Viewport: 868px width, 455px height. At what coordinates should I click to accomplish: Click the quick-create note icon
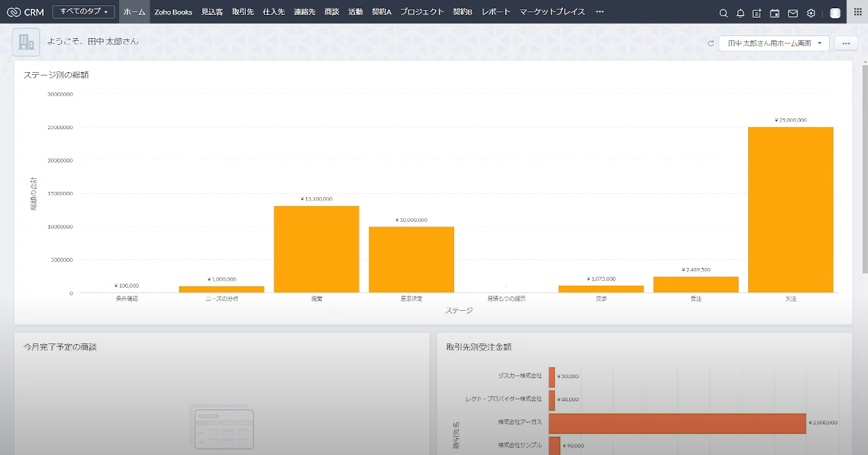pos(757,12)
